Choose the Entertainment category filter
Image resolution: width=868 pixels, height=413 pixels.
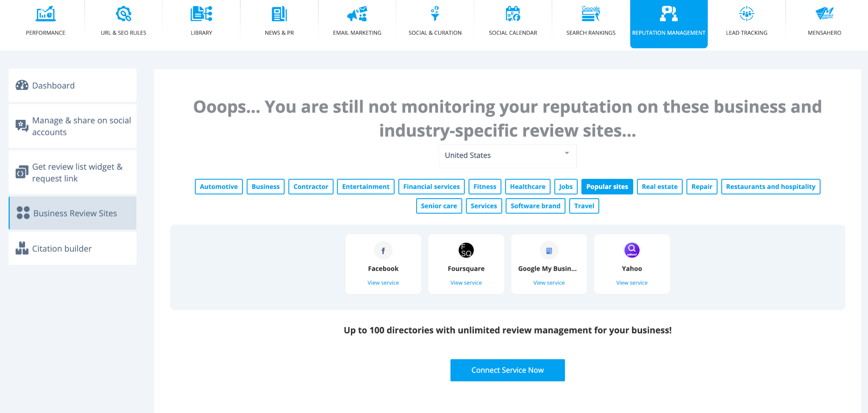366,187
